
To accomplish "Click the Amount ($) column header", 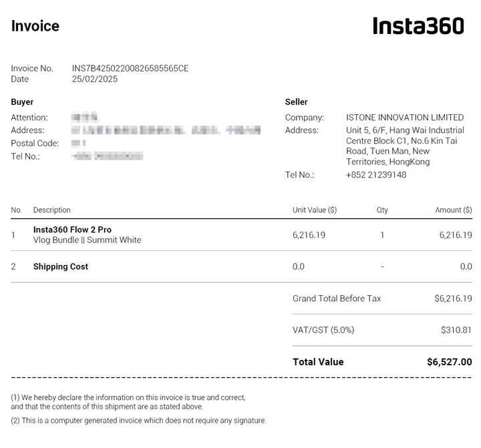I will pos(453,210).
